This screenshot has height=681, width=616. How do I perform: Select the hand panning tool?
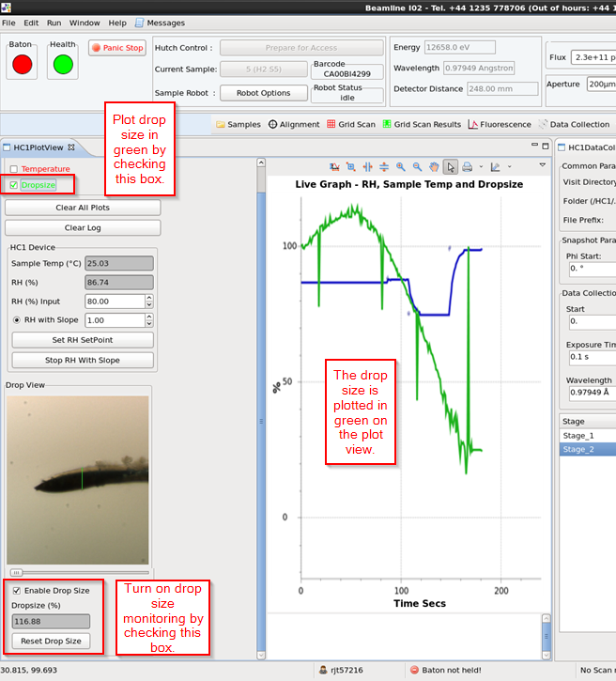[434, 167]
